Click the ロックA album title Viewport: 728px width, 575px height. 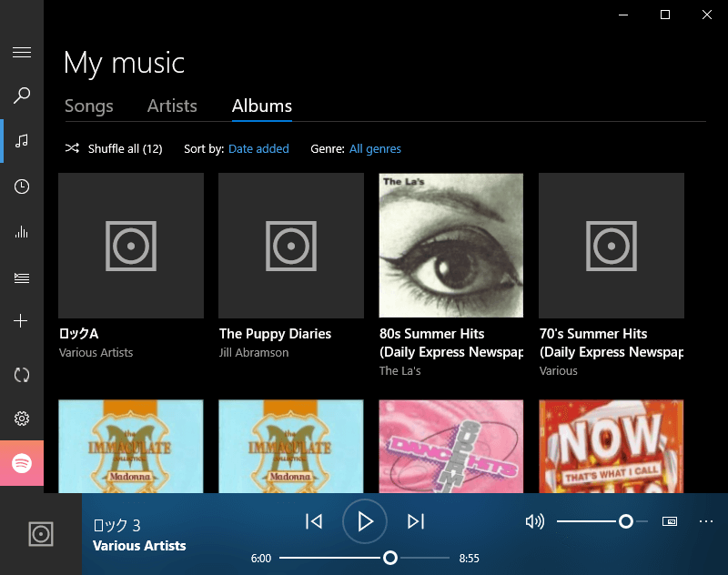pyautogui.click(x=79, y=334)
